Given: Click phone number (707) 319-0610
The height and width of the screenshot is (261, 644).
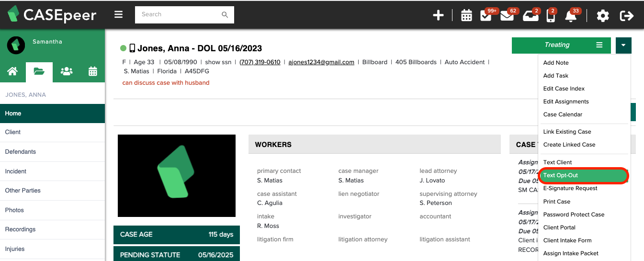Looking at the screenshot, I should (260, 62).
